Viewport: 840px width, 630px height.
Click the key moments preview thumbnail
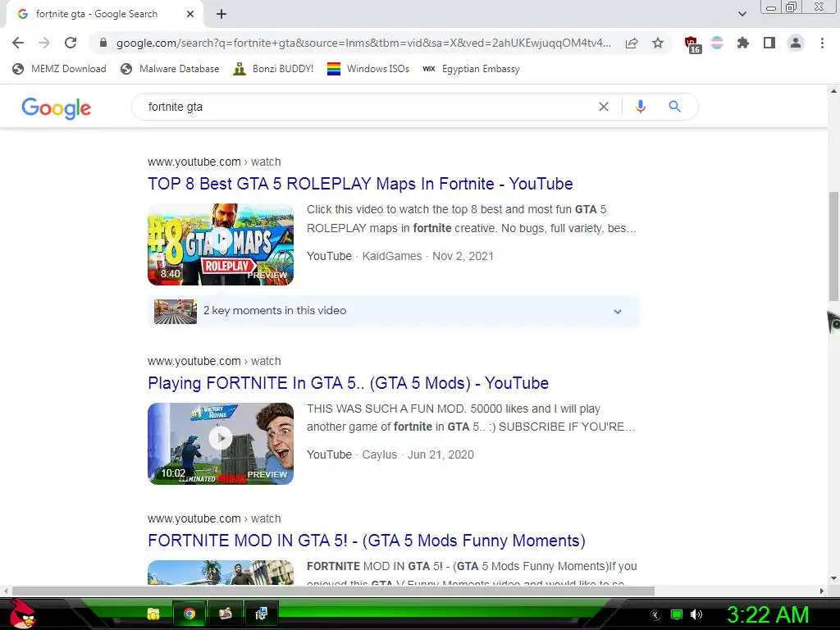click(x=176, y=311)
